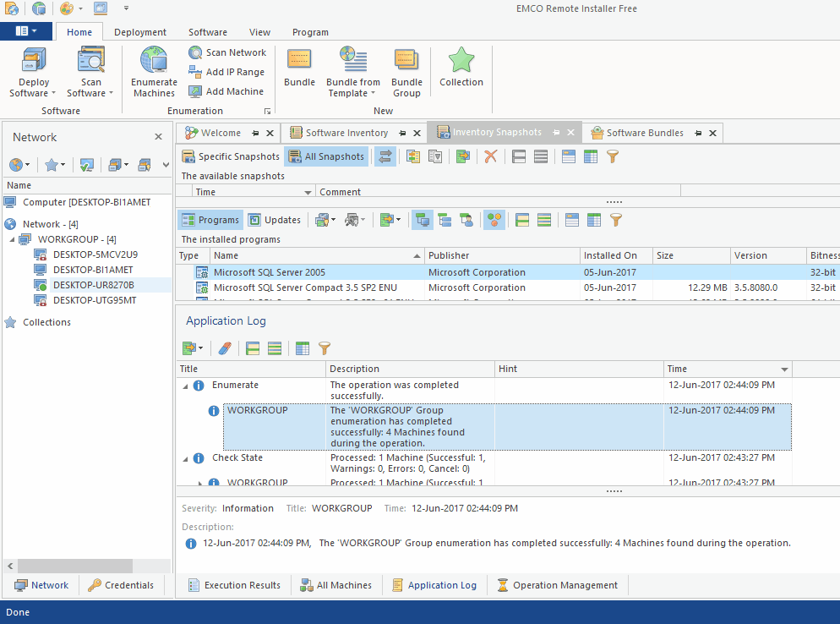Toggle Programs view button
This screenshot has width=840, height=624.
pyautogui.click(x=210, y=220)
